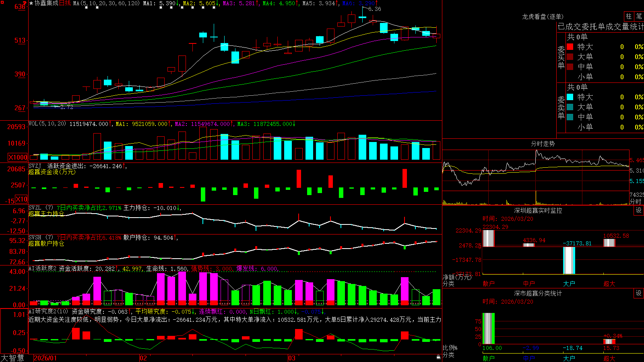
Task: Open 设 settings for 深市超赢分类统计
Action: point(639,293)
